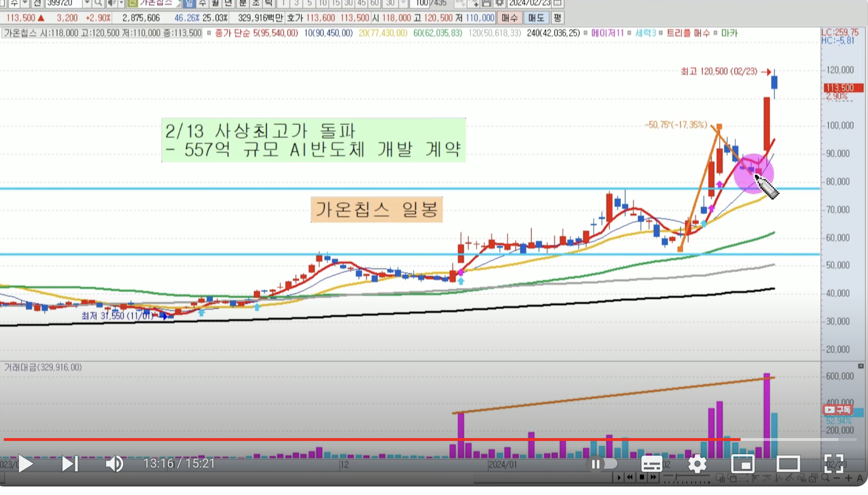Choose the 60 interval button
Image resolution: width=868 pixels, height=495 pixels.
[374, 3]
